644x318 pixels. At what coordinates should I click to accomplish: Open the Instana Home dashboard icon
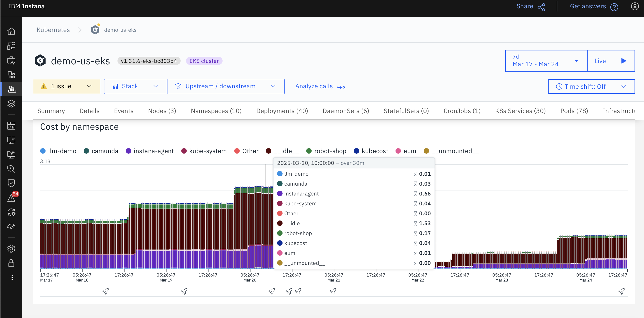tap(11, 31)
